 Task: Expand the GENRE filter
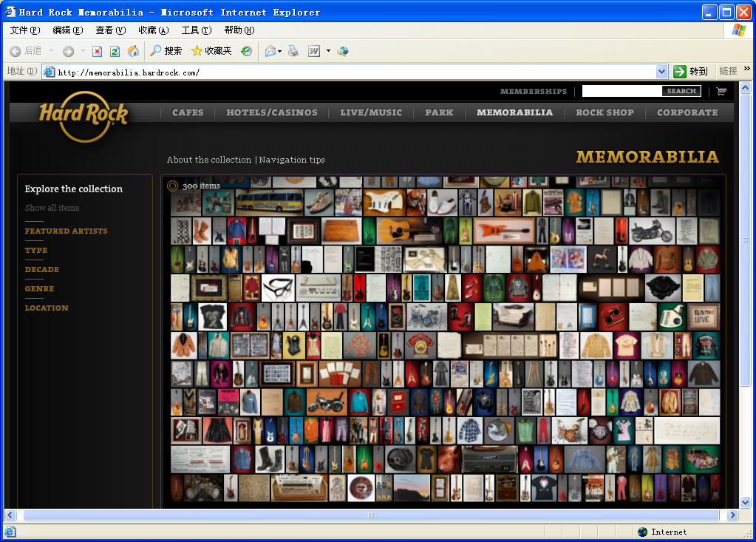[39, 289]
